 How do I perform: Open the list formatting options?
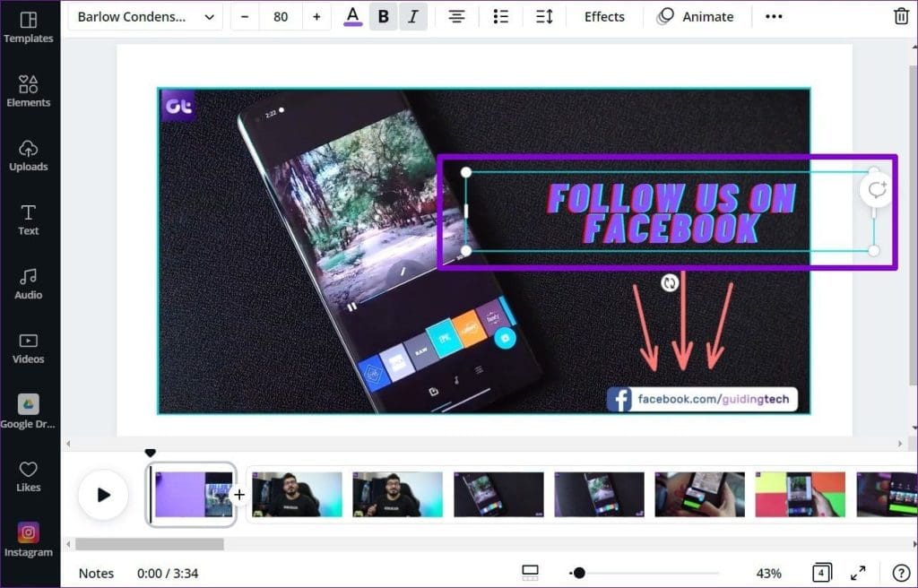pyautogui.click(x=500, y=16)
